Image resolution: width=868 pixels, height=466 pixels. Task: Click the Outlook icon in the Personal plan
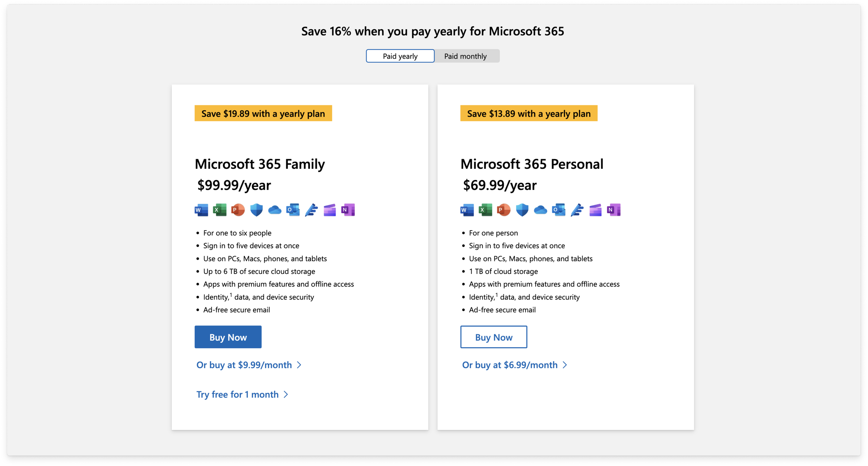[559, 210]
